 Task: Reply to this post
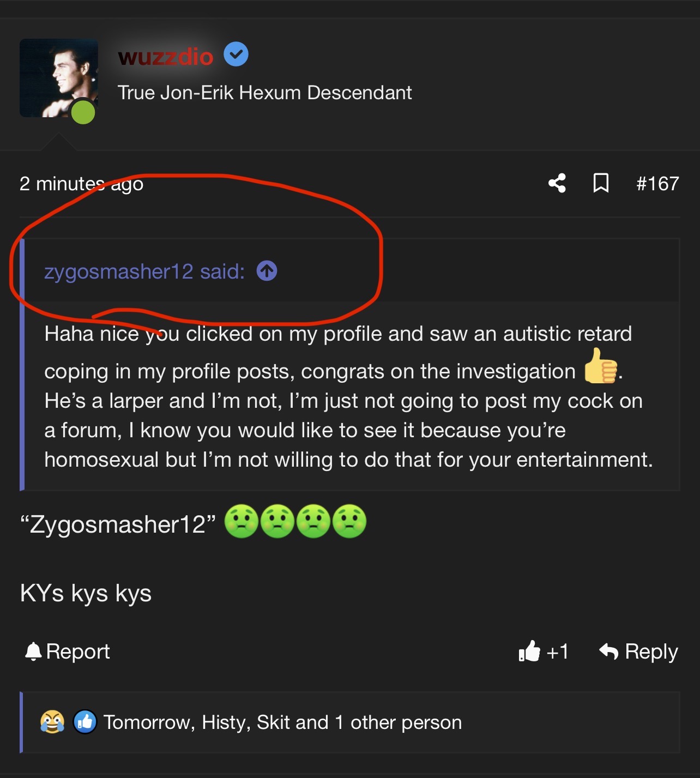(x=651, y=652)
